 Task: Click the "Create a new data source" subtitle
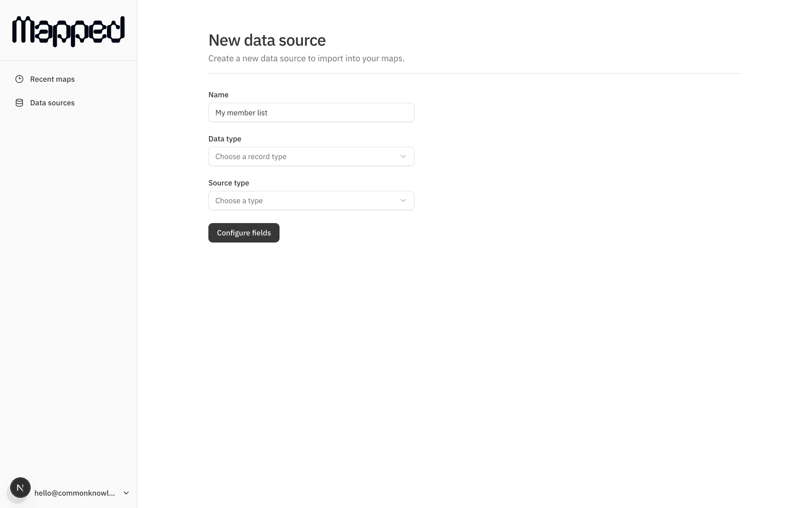coord(306,58)
